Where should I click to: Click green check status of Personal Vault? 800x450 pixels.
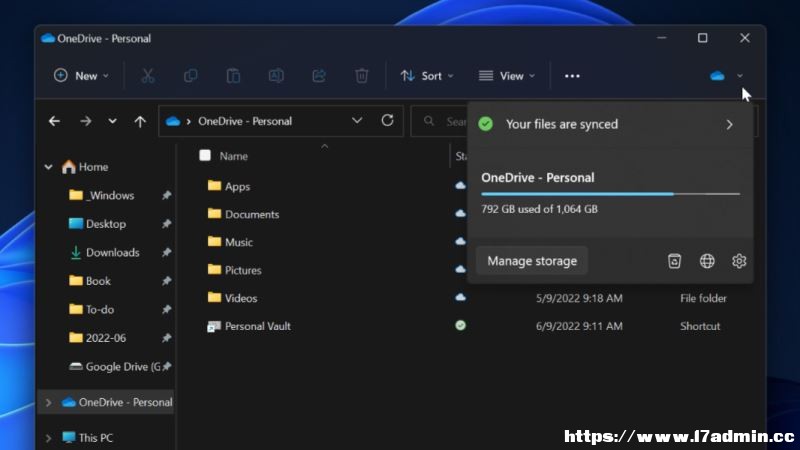point(460,326)
